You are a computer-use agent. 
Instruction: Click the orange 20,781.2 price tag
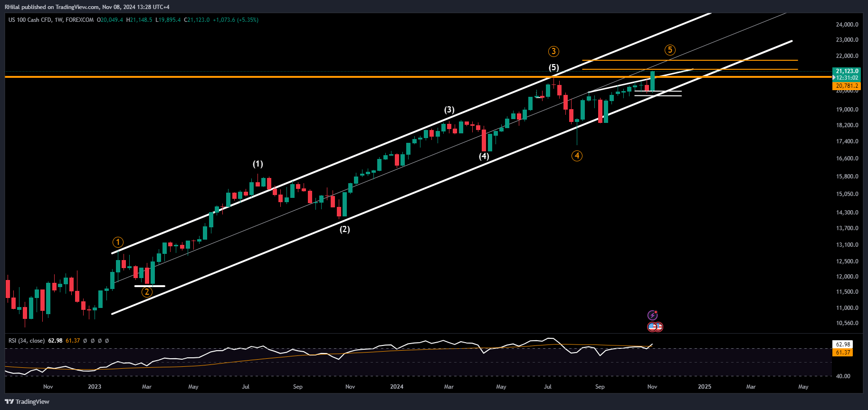pyautogui.click(x=847, y=86)
